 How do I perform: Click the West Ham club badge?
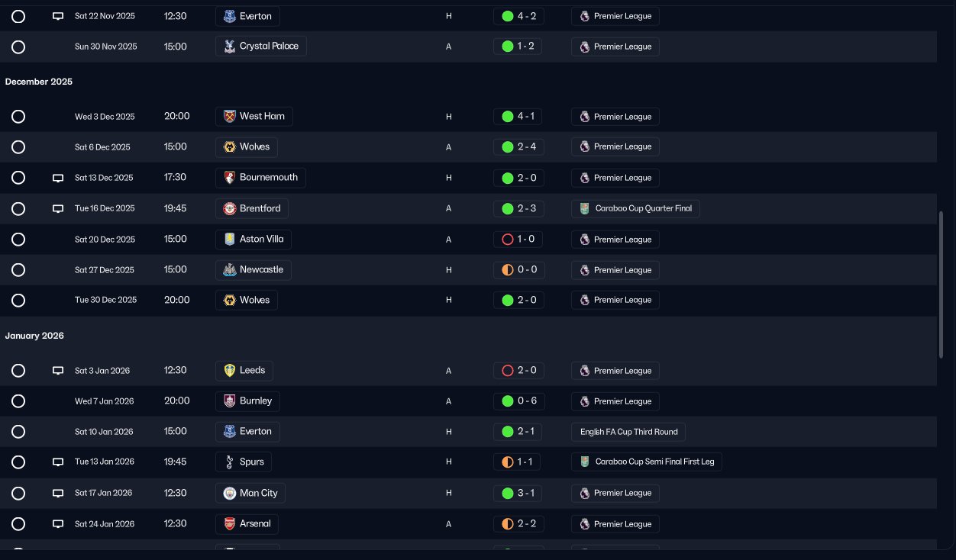(229, 117)
